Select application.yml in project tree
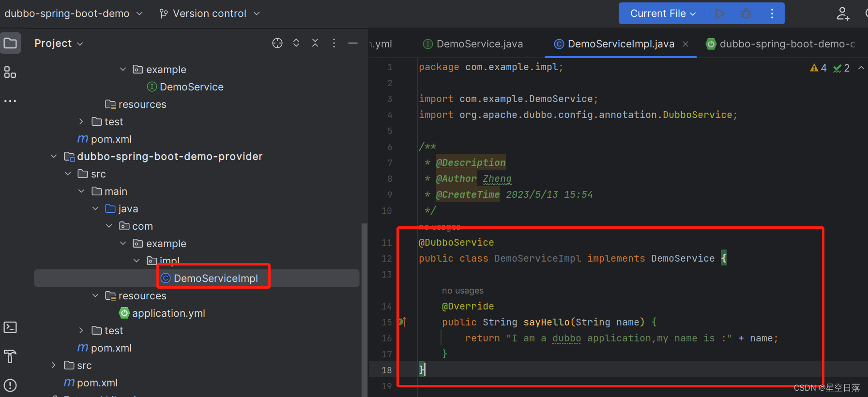The width and height of the screenshot is (868, 397). point(163,313)
